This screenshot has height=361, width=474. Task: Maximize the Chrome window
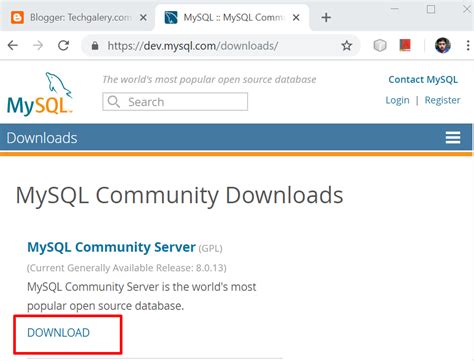coord(431,9)
